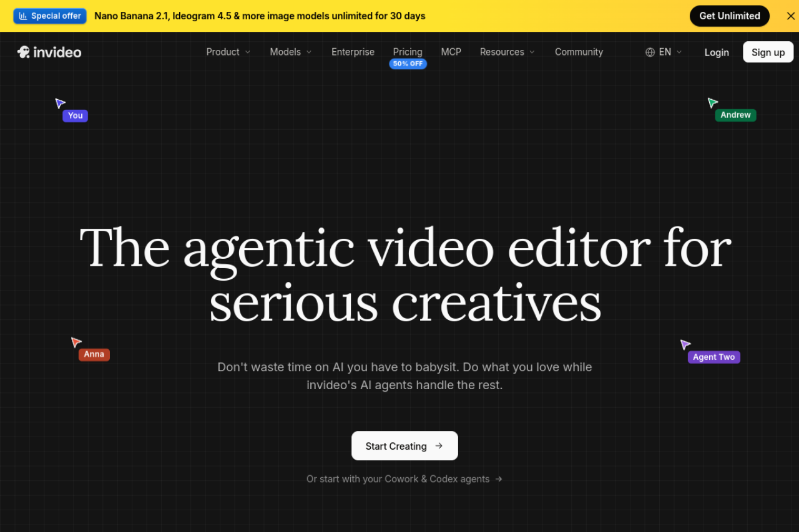Click the Sign up button
The image size is (799, 532).
768,52
